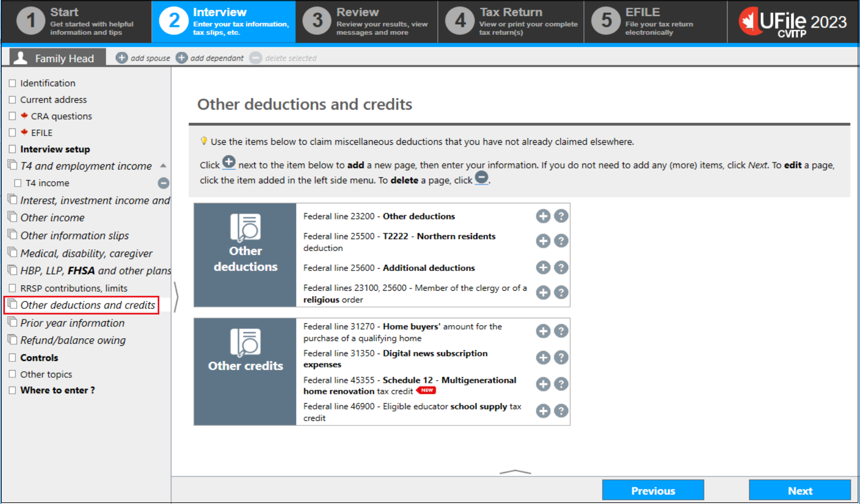
Task: Open help for Multigenerational home renovation credit
Action: [x=561, y=384]
